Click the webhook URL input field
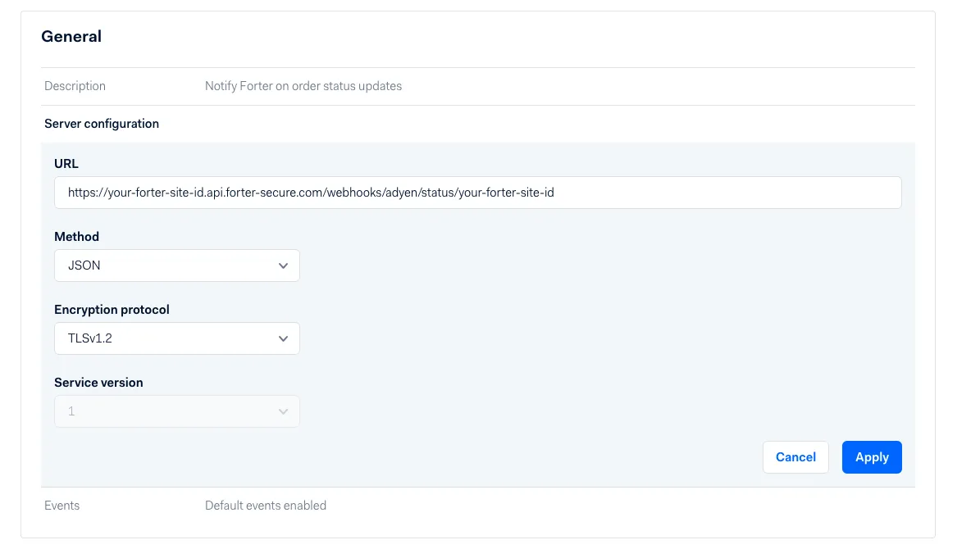980x549 pixels. 477,193
